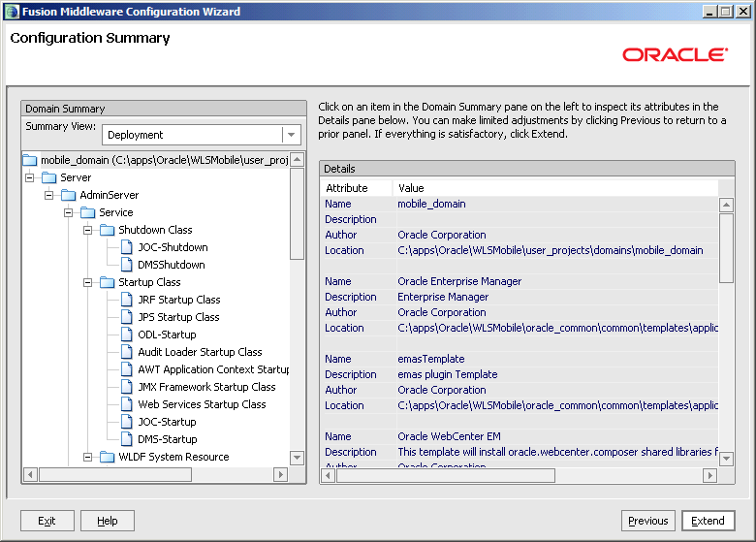Click the Details pane scroll-down arrow
Image resolution: width=756 pixels, height=542 pixels.
(726, 459)
